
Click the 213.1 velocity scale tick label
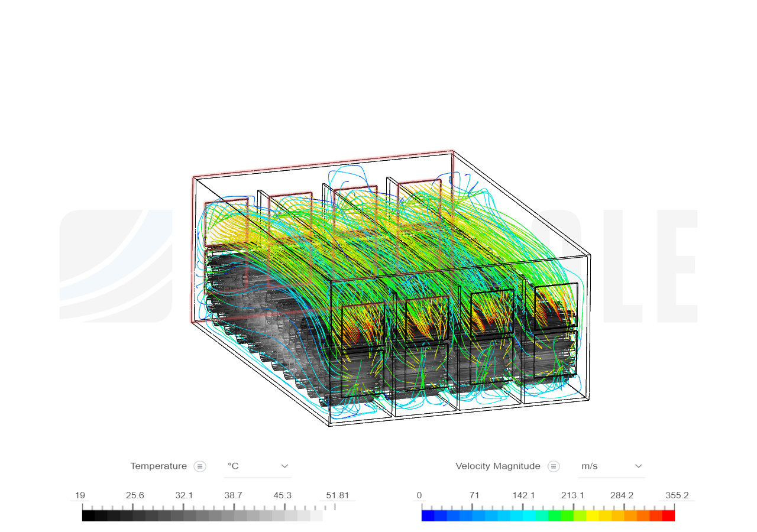click(x=572, y=495)
